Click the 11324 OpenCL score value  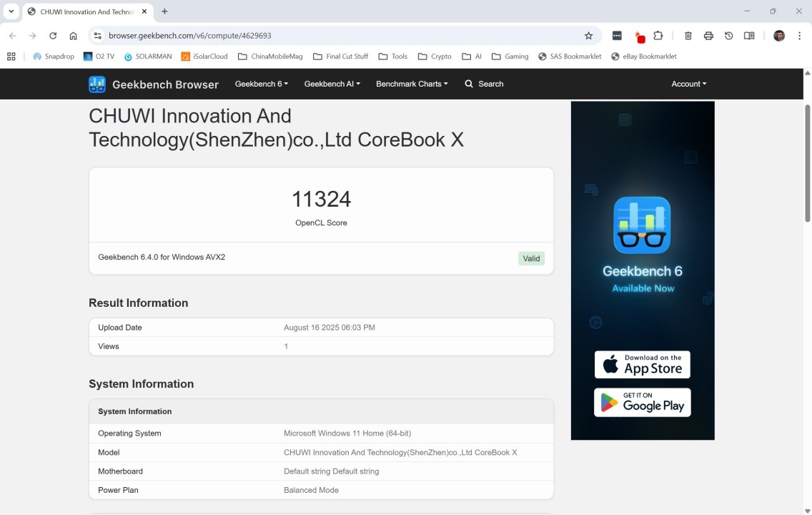(321, 199)
